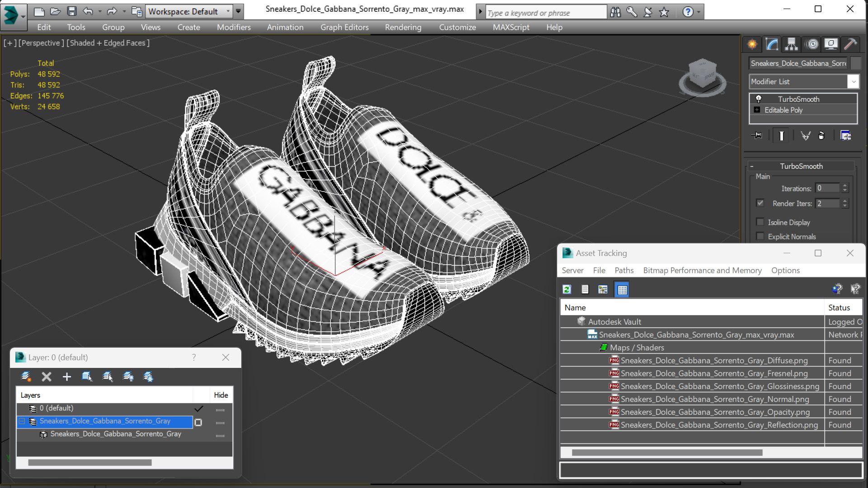Screen dimensions: 868x488
Task: Click the binoculars search icon
Action: click(x=615, y=12)
